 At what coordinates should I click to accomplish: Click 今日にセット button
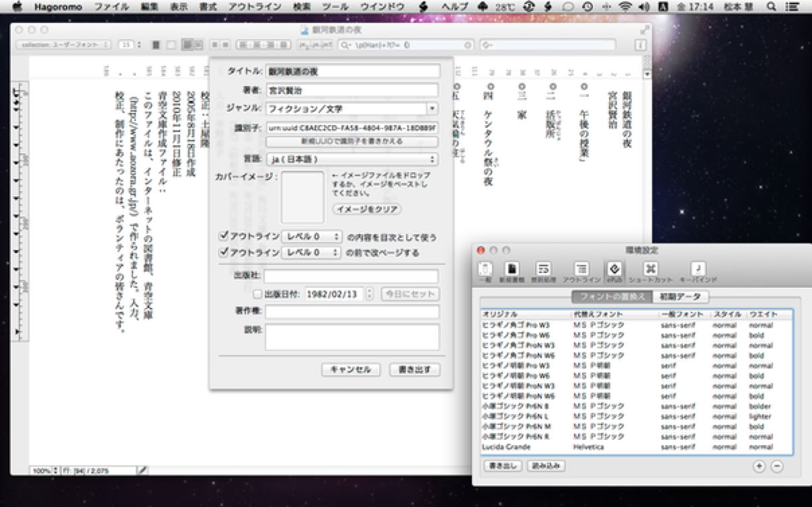pos(409,294)
